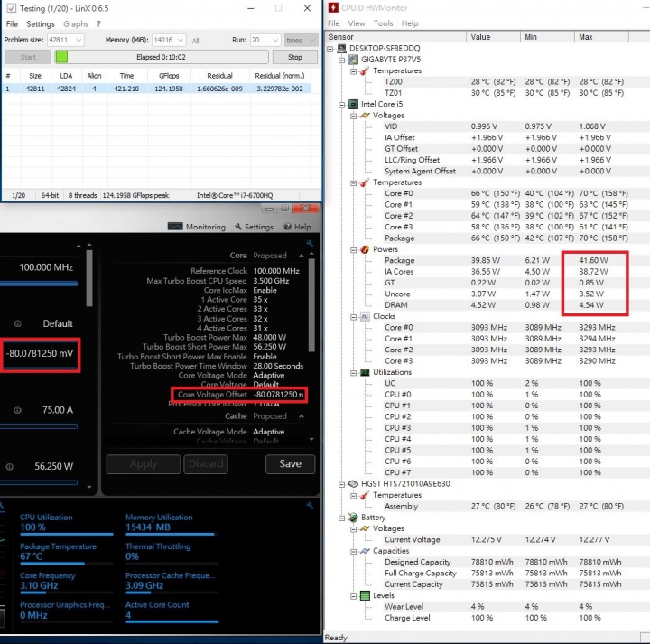Image resolution: width=650 pixels, height=644 pixels.
Task: Click the info icon beside Default
Action: pyautogui.click(x=18, y=323)
